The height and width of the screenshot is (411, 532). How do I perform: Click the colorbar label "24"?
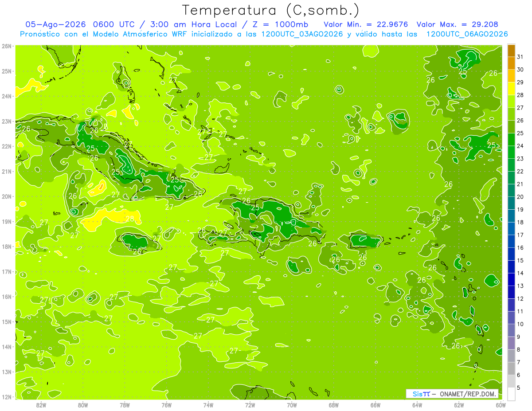(x=520, y=146)
